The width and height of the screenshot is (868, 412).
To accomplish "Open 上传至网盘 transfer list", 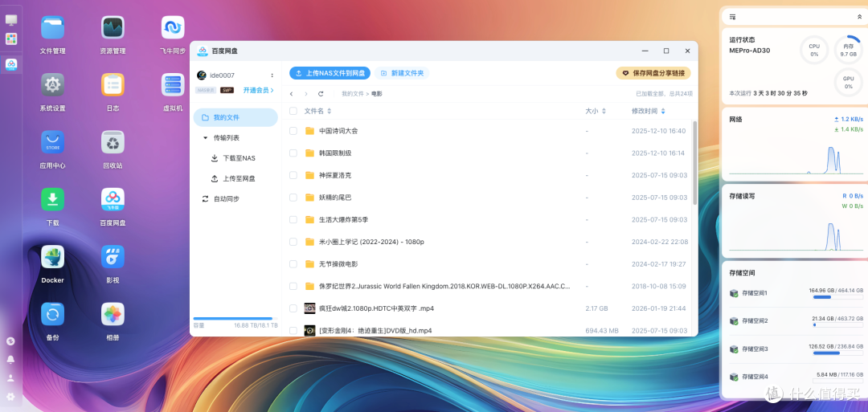I will tap(235, 178).
